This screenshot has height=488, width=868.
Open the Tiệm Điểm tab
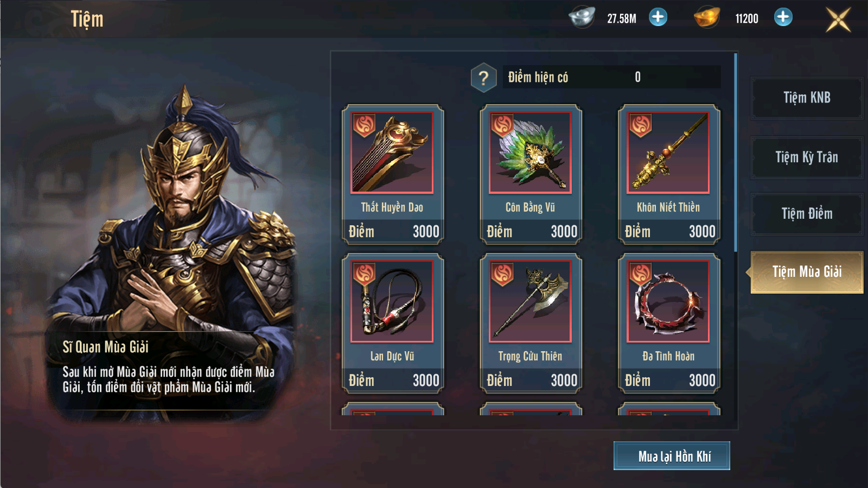pyautogui.click(x=807, y=214)
